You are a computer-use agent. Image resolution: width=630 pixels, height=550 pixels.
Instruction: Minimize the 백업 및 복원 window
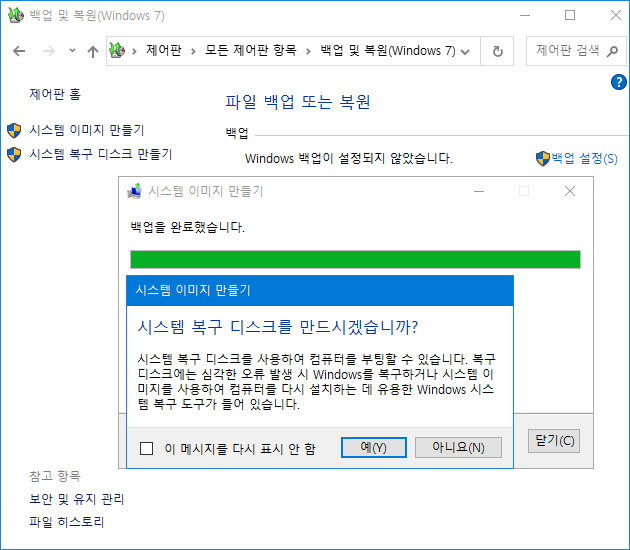pos(525,15)
